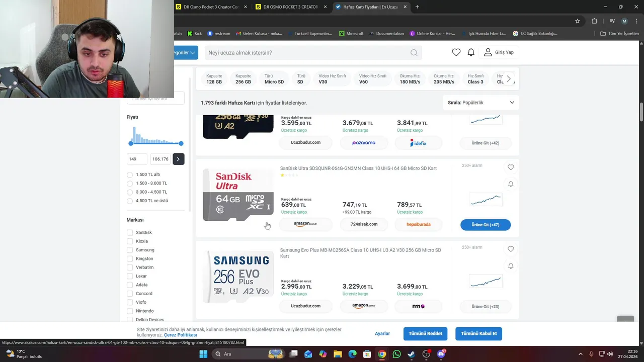644x362 pixels.
Task: Switch to DJI Osmo Pocket 3 Creator Combo tab
Action: tap(211, 7)
